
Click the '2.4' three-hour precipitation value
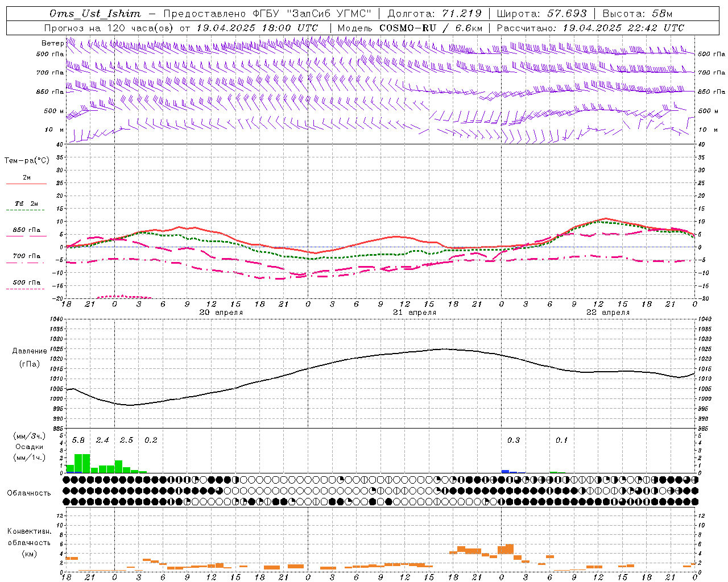point(102,440)
